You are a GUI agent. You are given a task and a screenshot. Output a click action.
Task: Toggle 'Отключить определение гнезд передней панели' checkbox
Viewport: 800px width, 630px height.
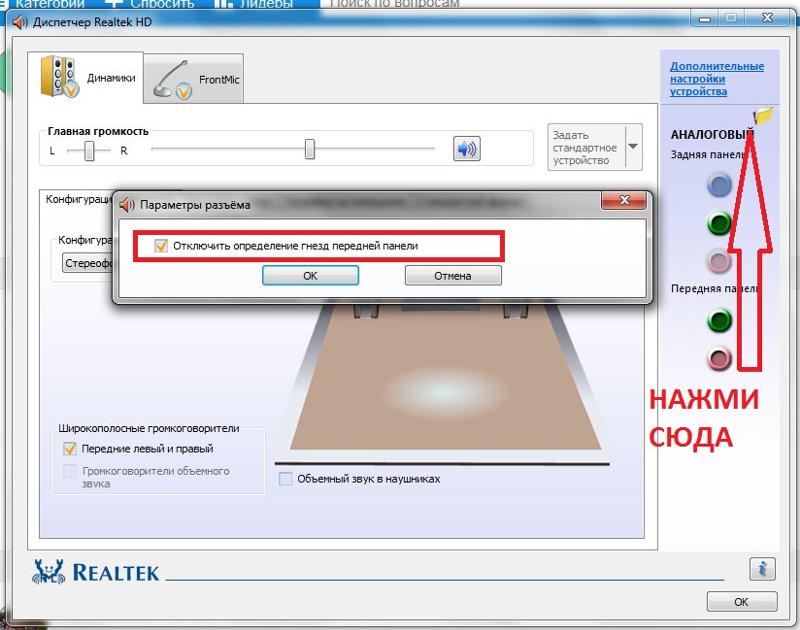point(161,246)
